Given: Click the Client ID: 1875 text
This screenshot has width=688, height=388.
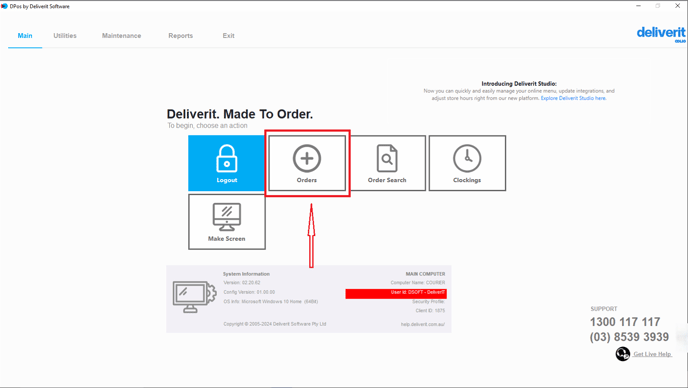Looking at the screenshot, I should 430,310.
